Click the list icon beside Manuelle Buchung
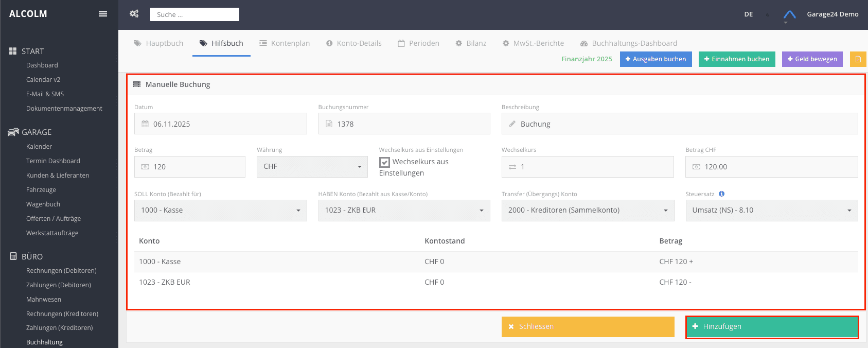 click(x=137, y=84)
